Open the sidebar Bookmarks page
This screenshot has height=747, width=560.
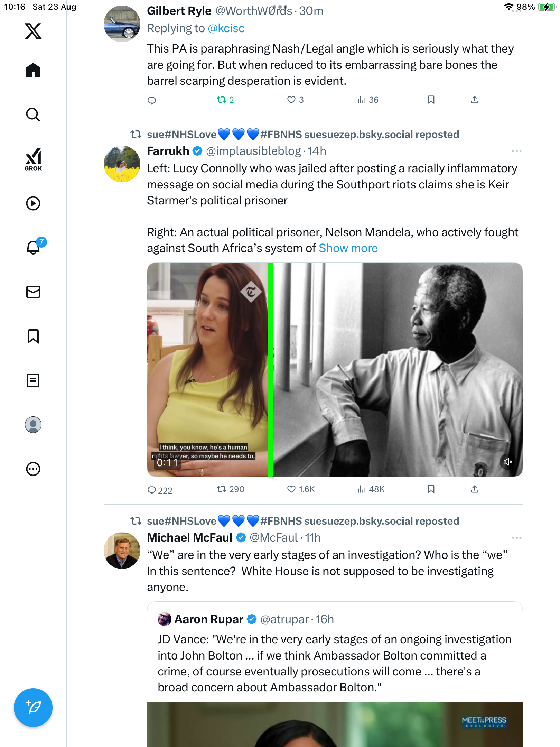coord(33,336)
